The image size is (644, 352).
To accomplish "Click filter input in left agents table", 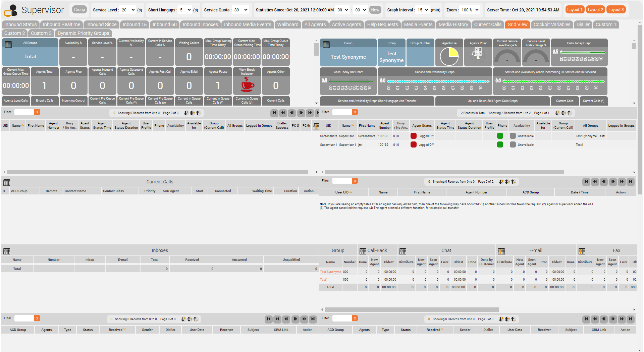I will [x=24, y=112].
